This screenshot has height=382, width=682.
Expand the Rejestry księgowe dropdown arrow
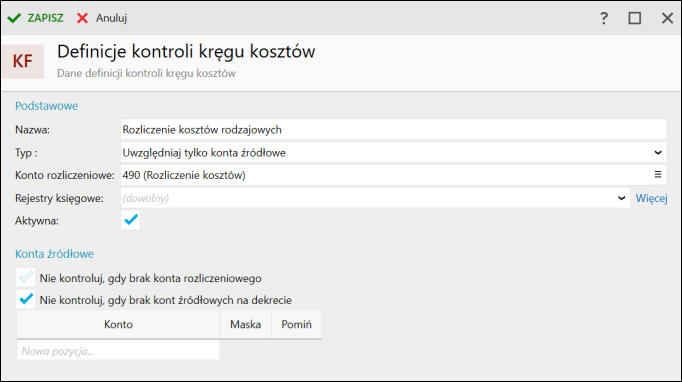(621, 198)
